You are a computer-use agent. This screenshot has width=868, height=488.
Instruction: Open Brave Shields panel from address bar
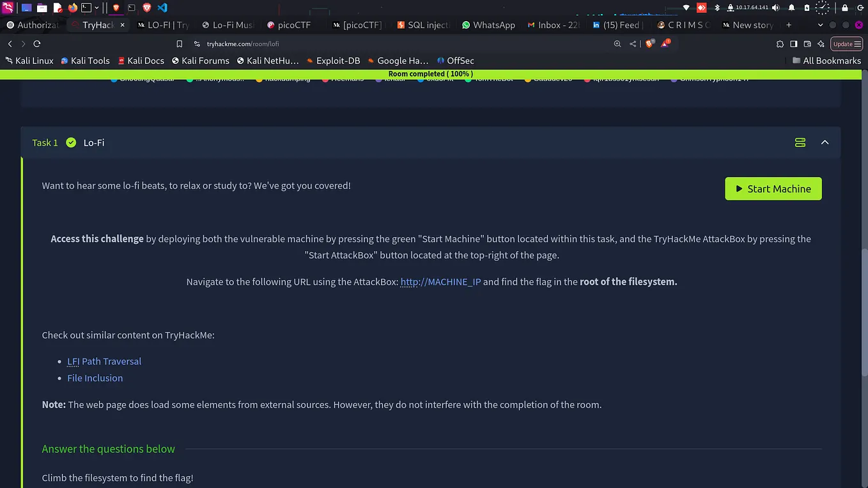(x=649, y=43)
